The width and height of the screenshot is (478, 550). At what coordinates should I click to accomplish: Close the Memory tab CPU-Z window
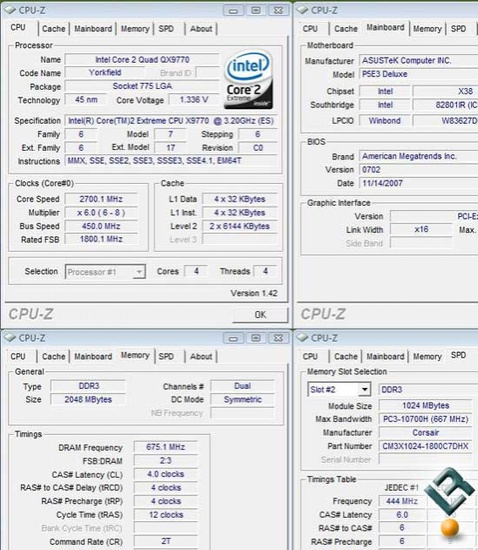tap(278, 338)
